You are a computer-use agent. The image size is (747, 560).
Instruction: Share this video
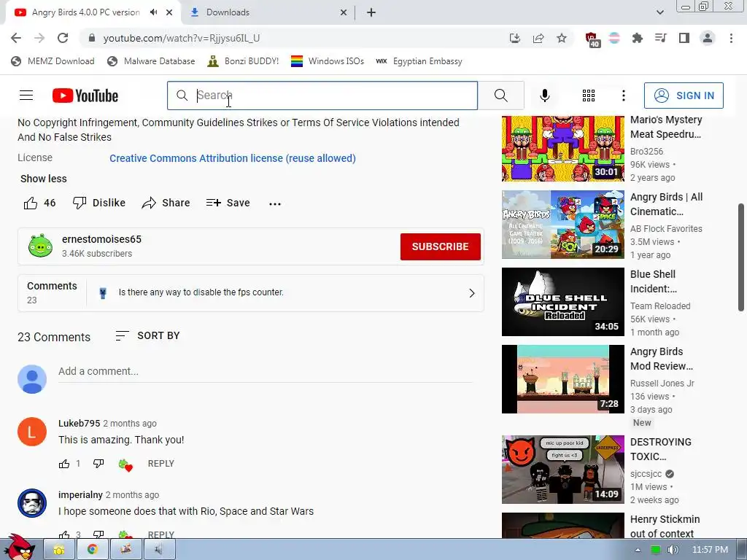click(166, 203)
